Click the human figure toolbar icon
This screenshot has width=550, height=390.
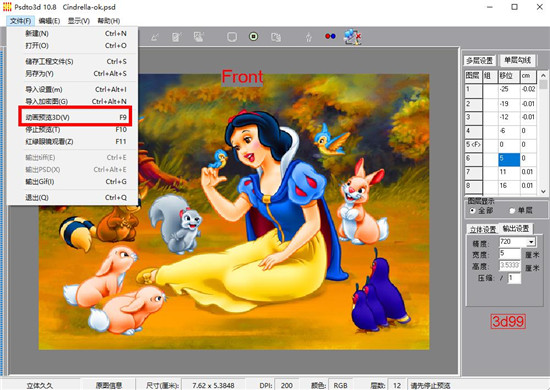click(x=309, y=37)
